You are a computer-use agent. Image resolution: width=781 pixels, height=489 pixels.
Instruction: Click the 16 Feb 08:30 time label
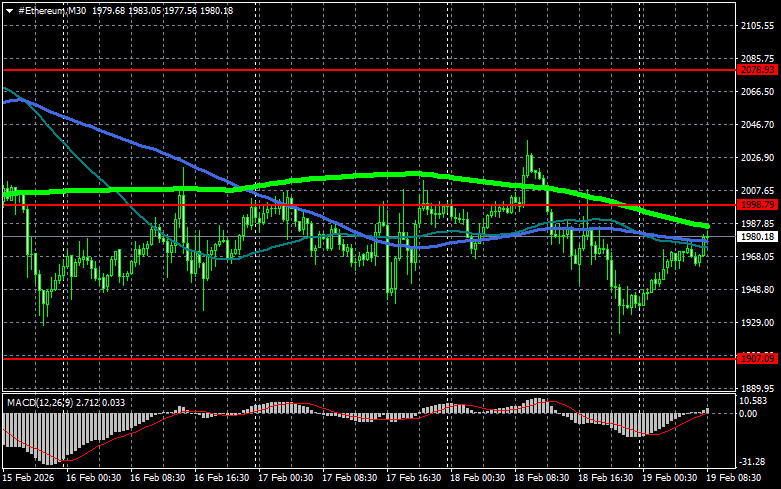coord(158,478)
